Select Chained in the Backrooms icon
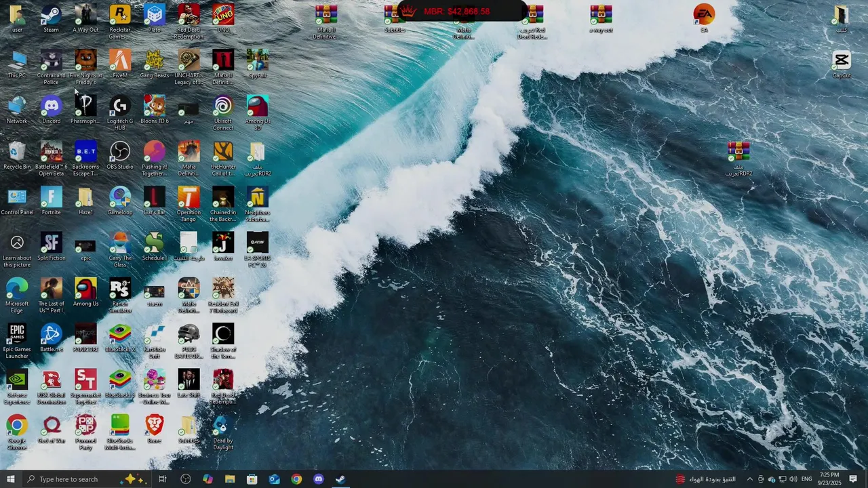The height and width of the screenshot is (488, 868). [x=223, y=205]
